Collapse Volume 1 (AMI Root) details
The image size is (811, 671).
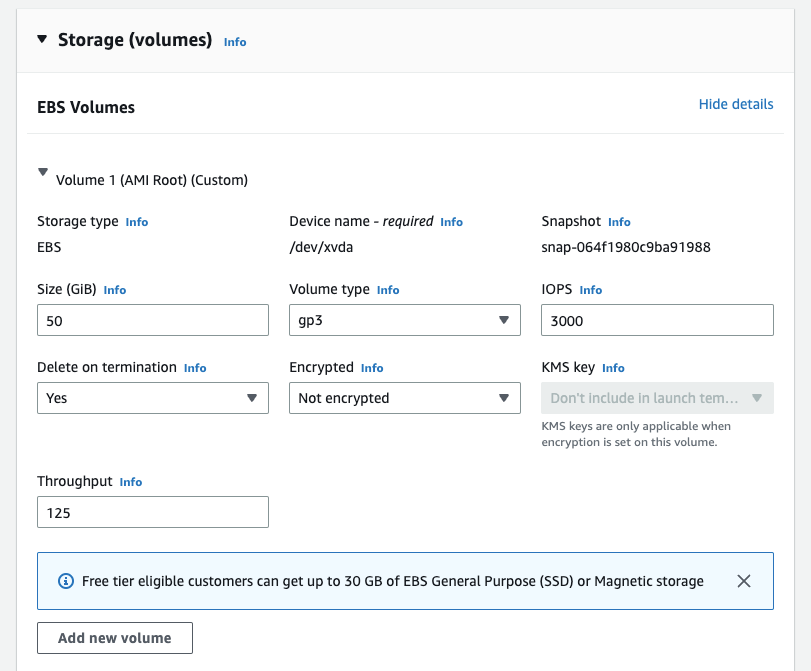(43, 173)
